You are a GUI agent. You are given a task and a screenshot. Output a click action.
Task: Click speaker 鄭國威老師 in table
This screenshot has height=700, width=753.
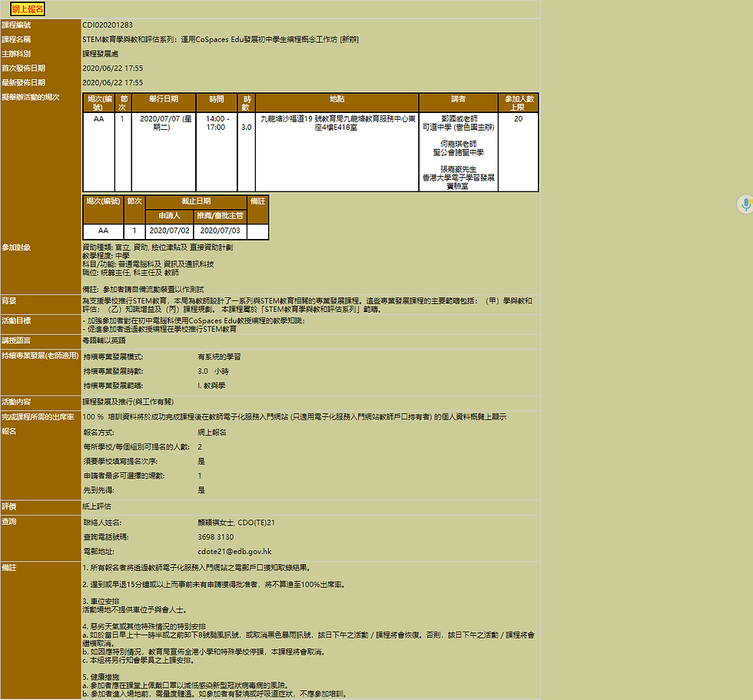click(459, 118)
